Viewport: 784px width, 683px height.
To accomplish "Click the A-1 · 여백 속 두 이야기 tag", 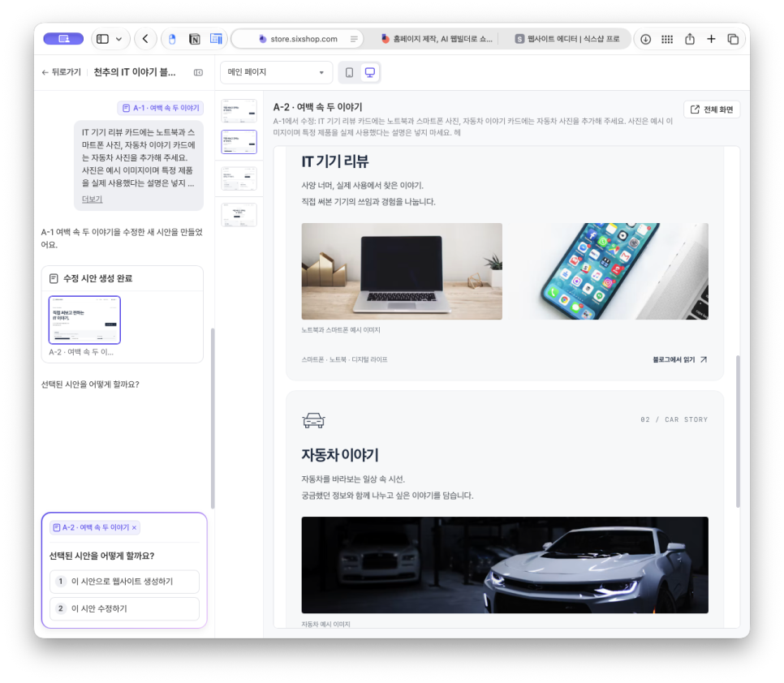I will tap(161, 108).
